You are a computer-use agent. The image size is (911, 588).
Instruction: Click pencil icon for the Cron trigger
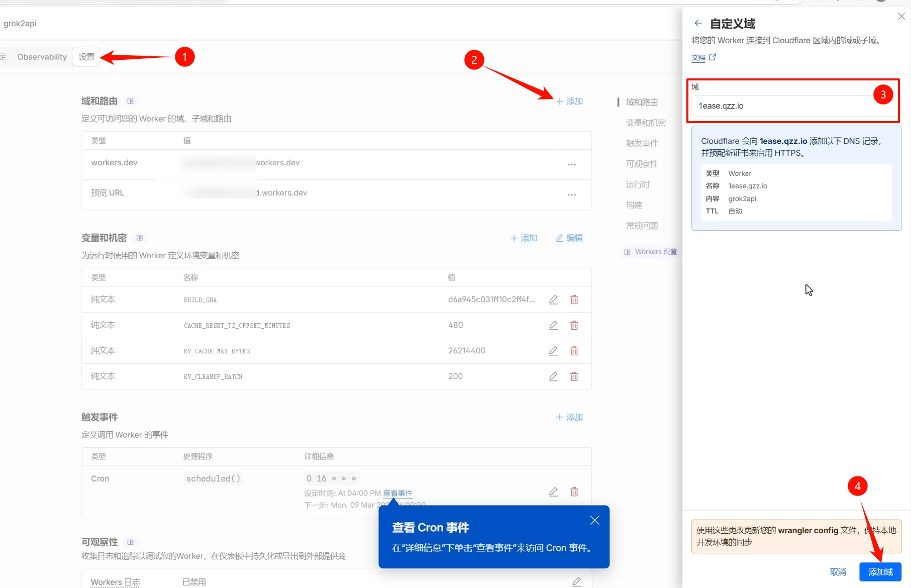click(553, 492)
